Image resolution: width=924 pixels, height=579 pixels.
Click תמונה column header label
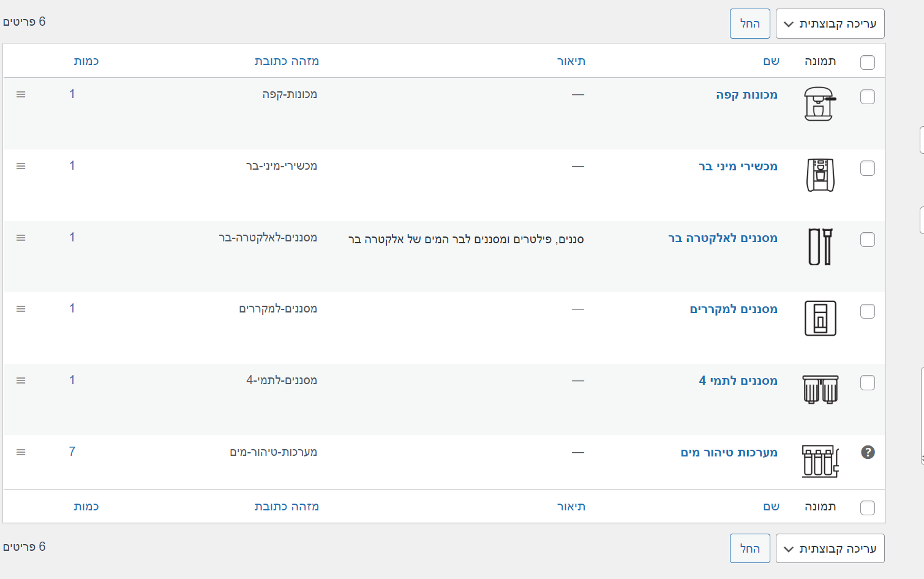(820, 61)
